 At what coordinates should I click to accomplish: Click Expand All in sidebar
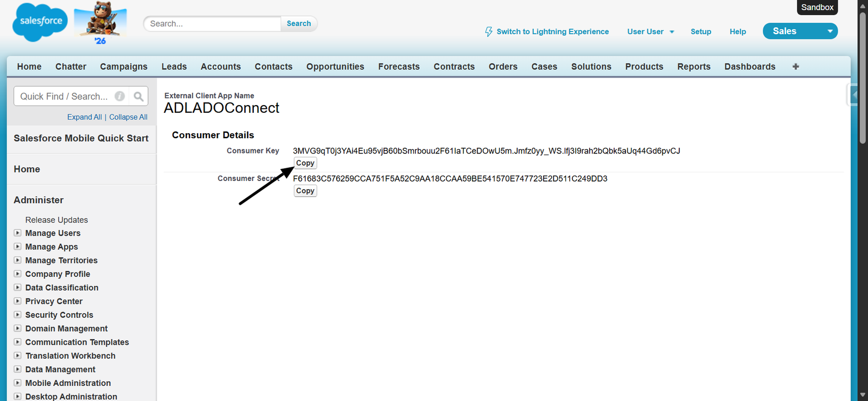(85, 117)
